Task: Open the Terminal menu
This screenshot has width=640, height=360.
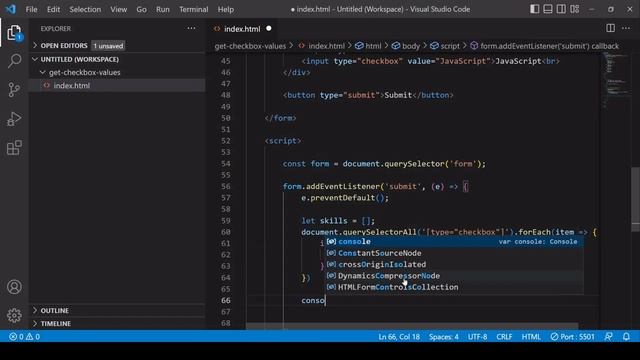Action: click(193, 9)
